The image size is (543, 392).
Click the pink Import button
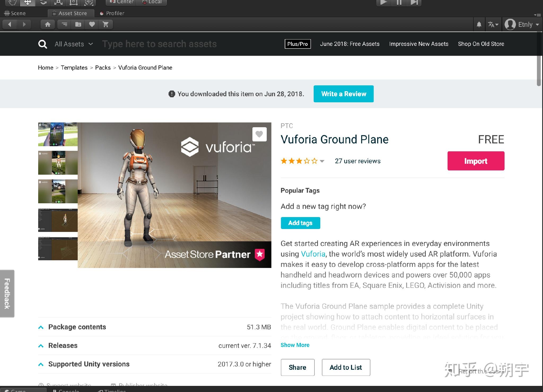pyautogui.click(x=476, y=161)
